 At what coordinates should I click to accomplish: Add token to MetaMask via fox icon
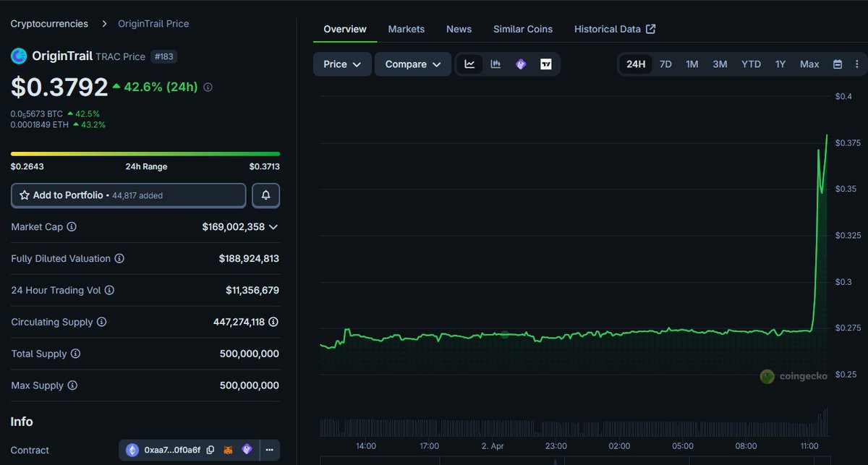[x=228, y=450]
